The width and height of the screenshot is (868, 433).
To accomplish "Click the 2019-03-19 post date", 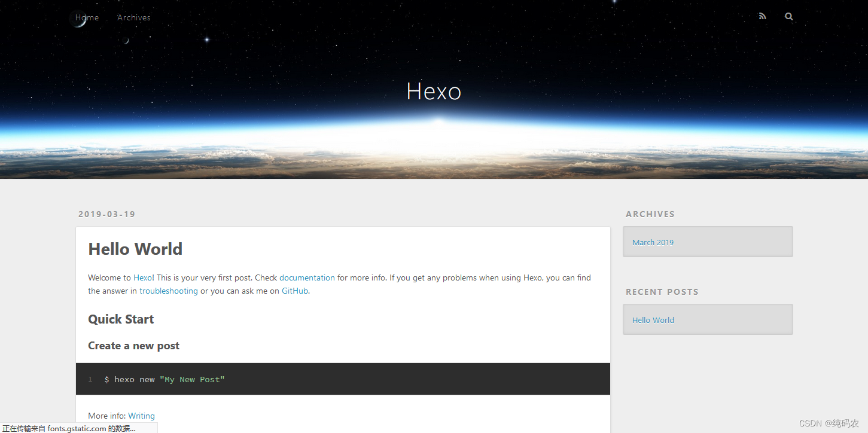I will [x=106, y=214].
